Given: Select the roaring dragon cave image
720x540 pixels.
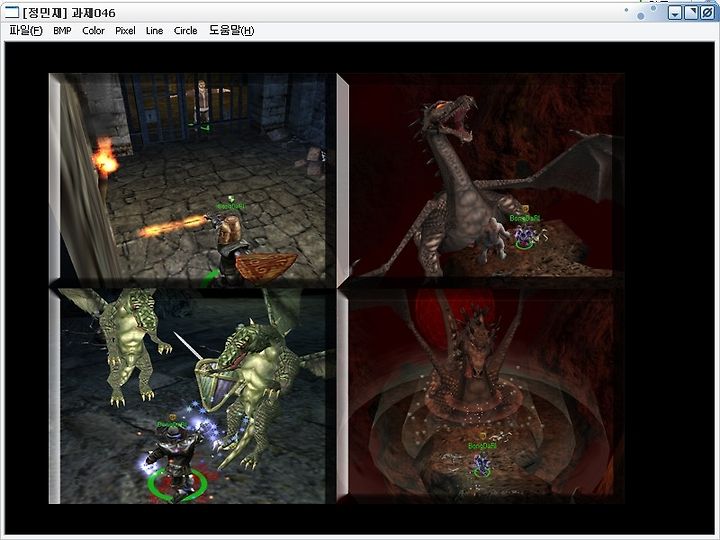Looking at the screenshot, I should pyautogui.click(x=480, y=180).
